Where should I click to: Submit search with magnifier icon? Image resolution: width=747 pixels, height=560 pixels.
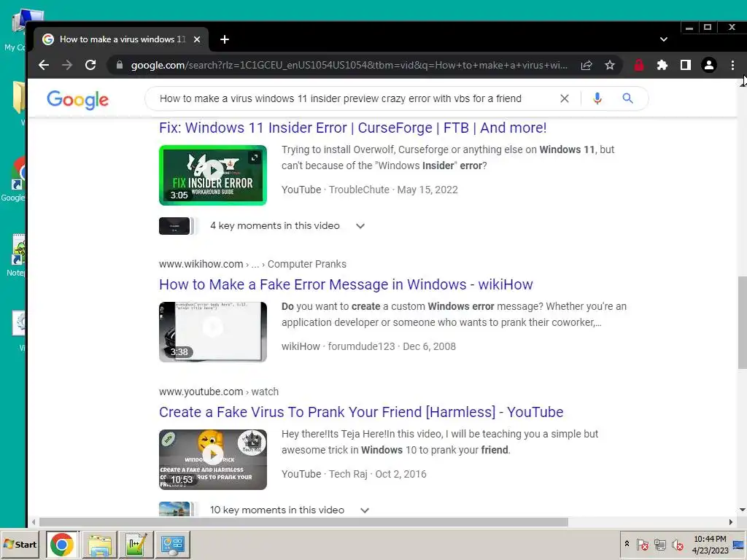628,98
